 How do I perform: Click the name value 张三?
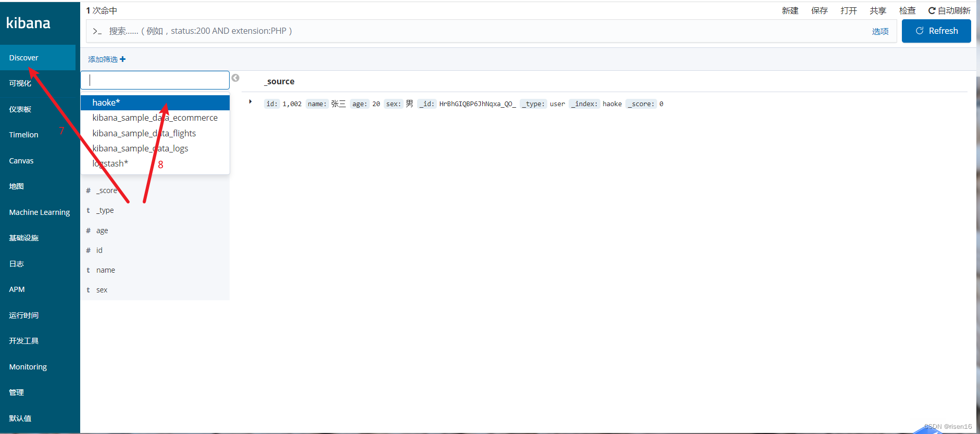pos(338,104)
